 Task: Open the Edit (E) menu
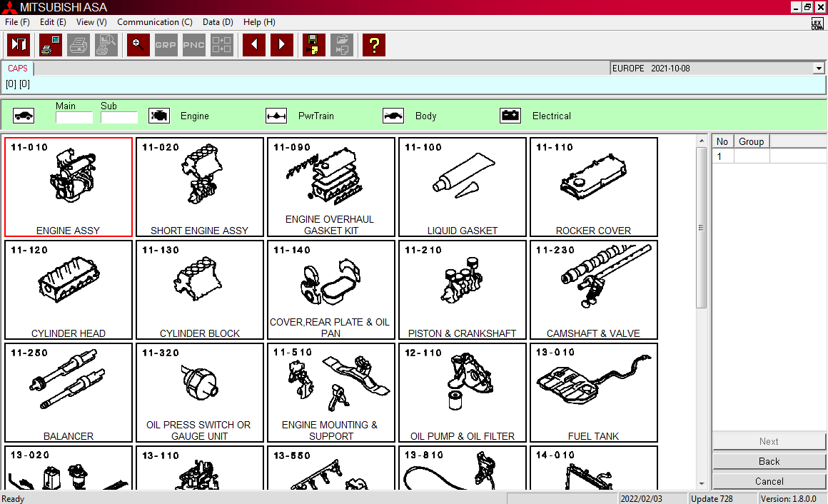tap(53, 22)
